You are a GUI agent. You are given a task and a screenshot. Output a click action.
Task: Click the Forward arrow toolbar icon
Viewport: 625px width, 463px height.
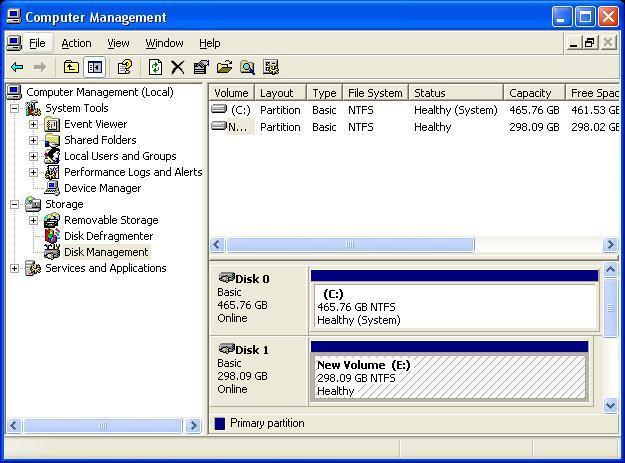[39, 67]
